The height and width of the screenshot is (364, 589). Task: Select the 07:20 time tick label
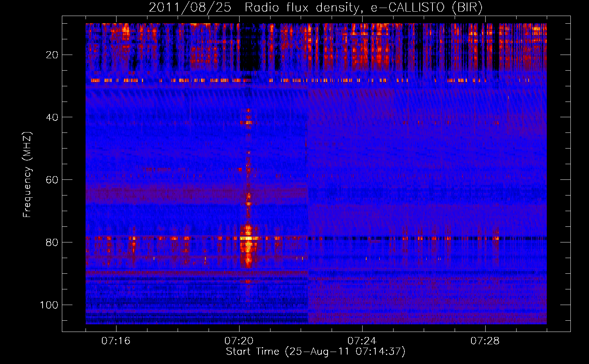click(x=239, y=341)
